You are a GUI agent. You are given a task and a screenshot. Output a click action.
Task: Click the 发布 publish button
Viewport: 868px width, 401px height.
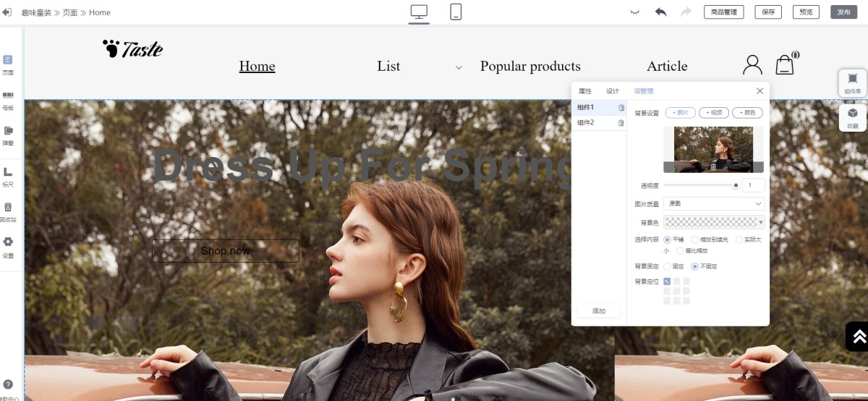843,12
